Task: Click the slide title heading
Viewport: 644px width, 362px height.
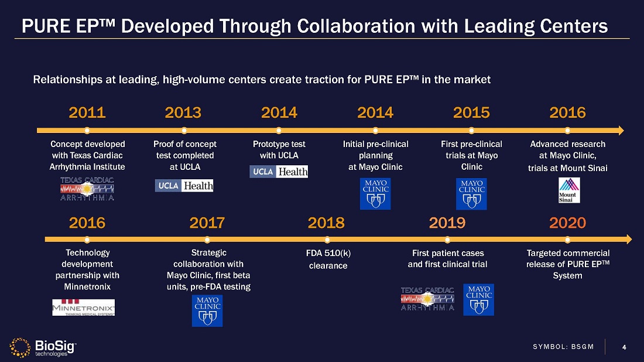Action: coord(314,26)
